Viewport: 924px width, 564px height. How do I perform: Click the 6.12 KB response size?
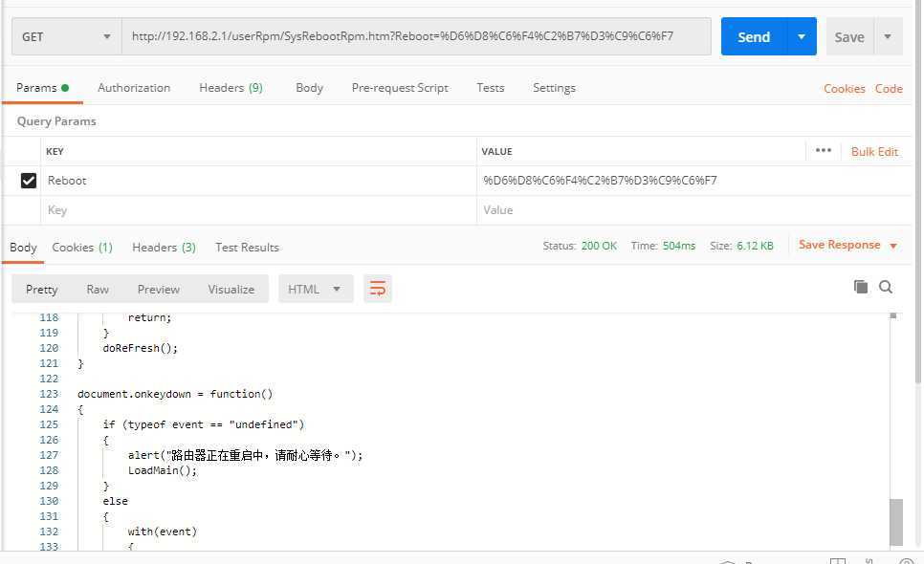[x=755, y=246]
